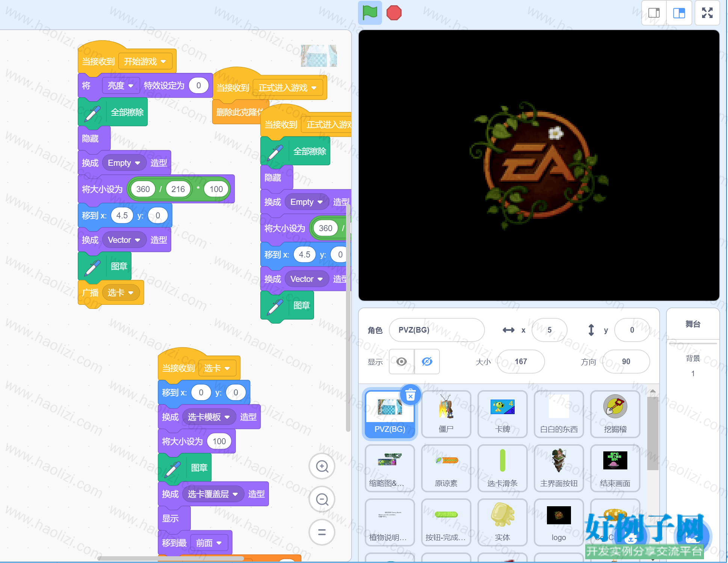Viewport: 728px width, 563px height.
Task: Click the workspace vertical scrollbar
Action: coord(348,318)
